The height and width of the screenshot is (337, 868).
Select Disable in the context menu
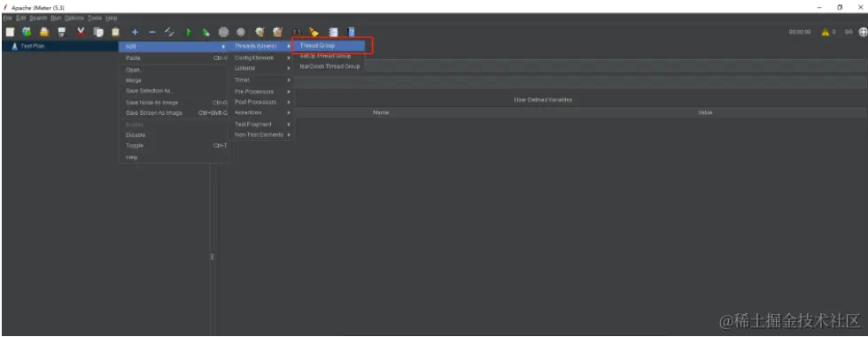coord(174,135)
